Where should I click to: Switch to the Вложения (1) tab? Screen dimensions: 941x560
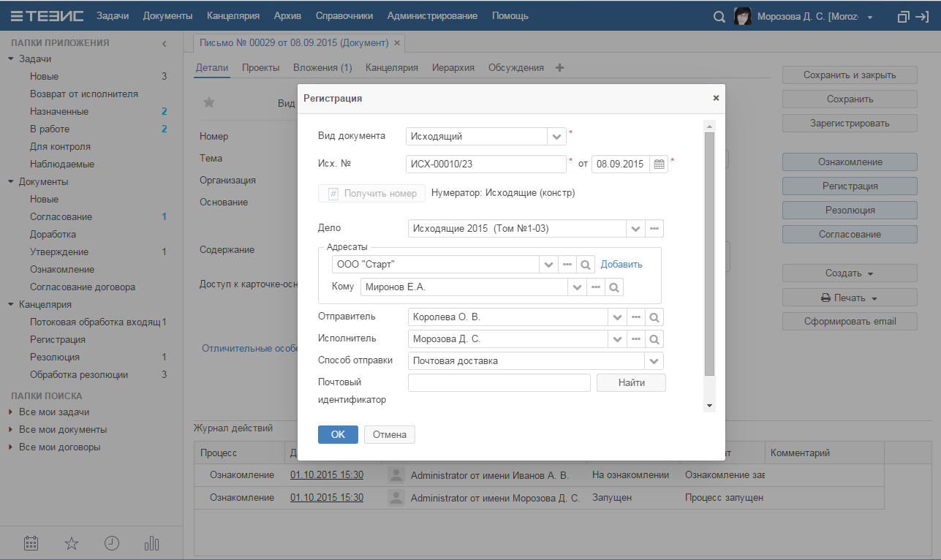tap(322, 67)
